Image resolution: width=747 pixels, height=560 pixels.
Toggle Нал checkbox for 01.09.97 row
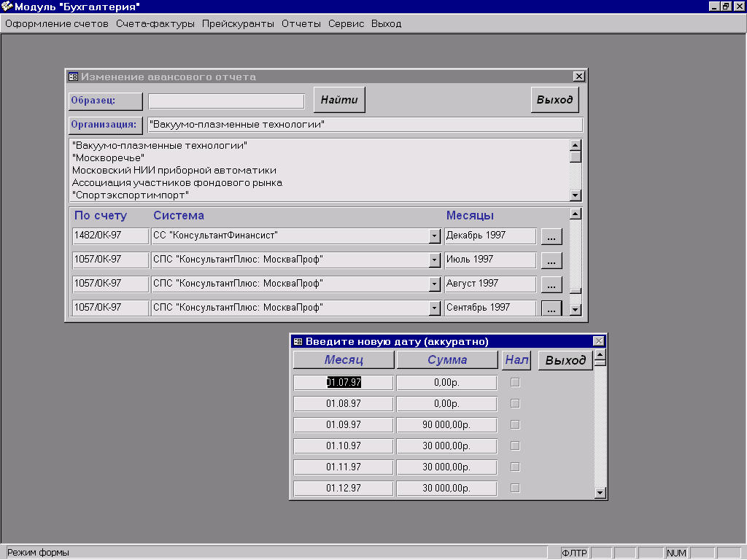point(515,424)
